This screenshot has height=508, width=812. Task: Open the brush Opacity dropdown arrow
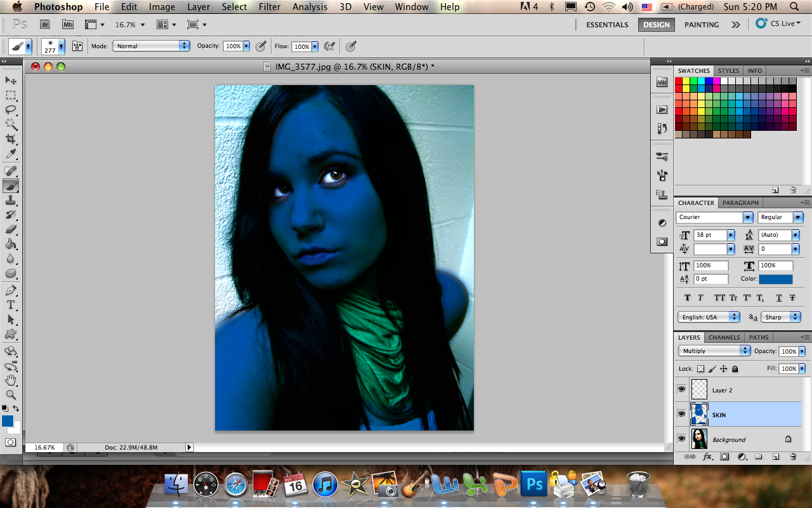coord(246,46)
